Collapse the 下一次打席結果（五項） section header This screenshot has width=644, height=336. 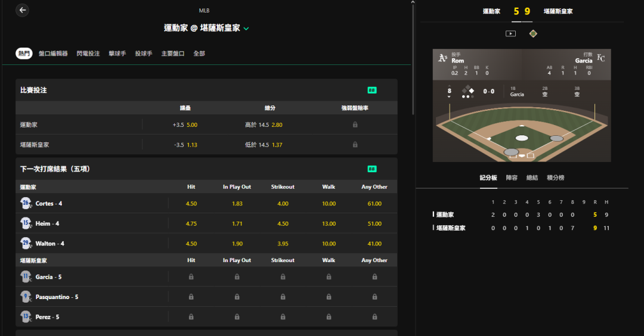pyautogui.click(x=206, y=169)
